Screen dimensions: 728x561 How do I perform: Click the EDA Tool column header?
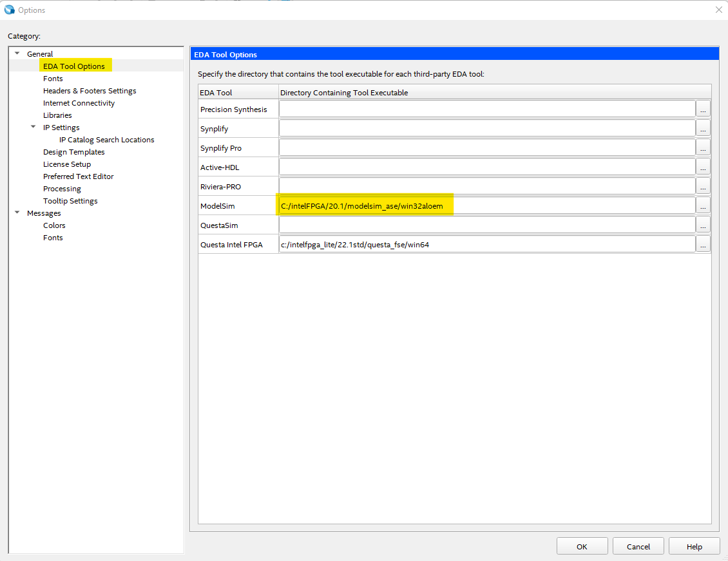pyautogui.click(x=238, y=92)
